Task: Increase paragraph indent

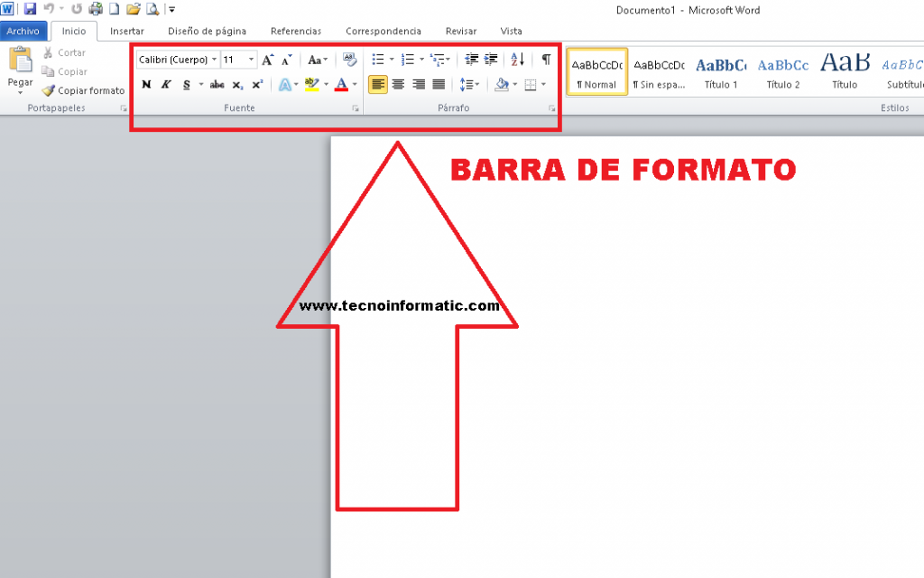Action: [491, 60]
